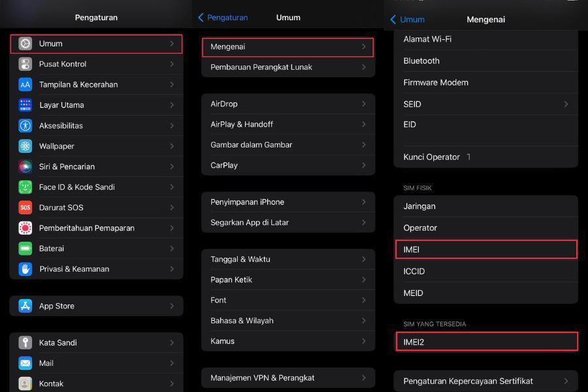
Task: Open the Kata Sandi row
Action: coord(97,342)
